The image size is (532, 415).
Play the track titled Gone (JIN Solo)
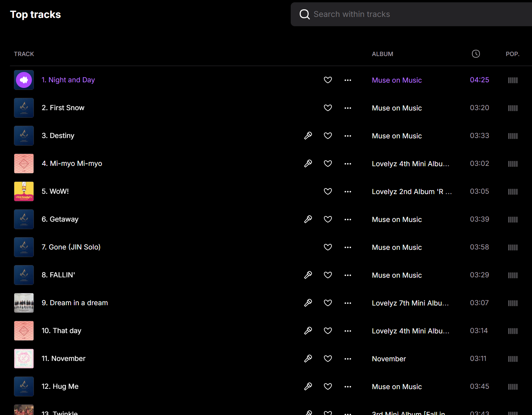click(x=71, y=247)
